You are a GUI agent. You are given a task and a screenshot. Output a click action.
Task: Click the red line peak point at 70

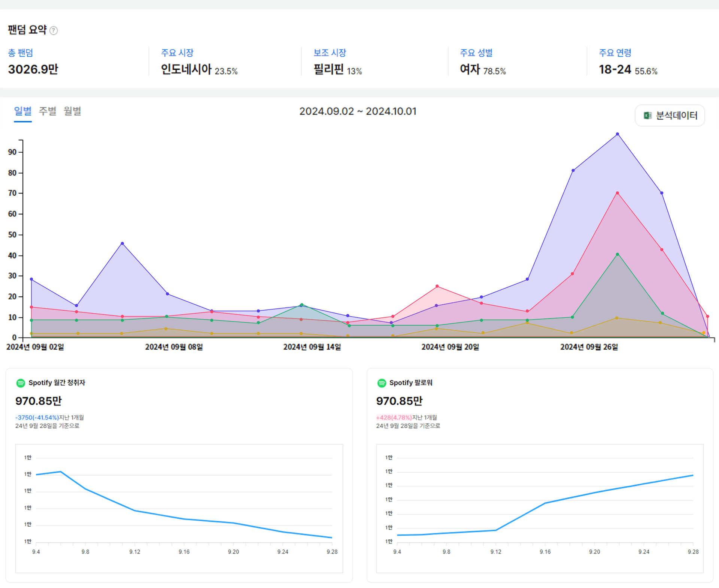click(x=618, y=193)
